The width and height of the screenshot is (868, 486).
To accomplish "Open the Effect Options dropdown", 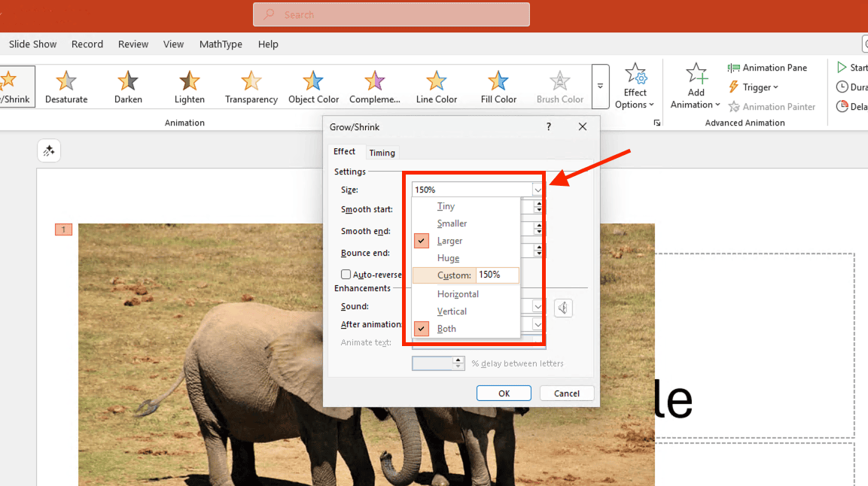I will pyautogui.click(x=635, y=88).
